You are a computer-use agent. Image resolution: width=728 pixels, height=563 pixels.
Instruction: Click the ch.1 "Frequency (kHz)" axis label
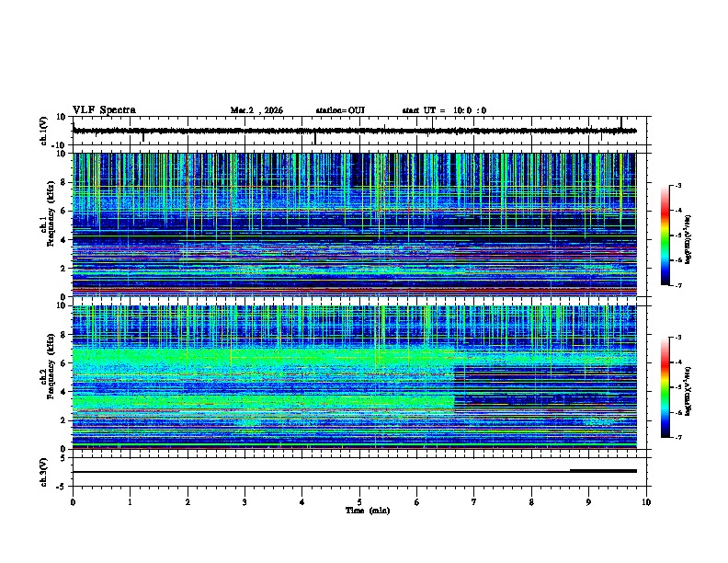coord(51,213)
